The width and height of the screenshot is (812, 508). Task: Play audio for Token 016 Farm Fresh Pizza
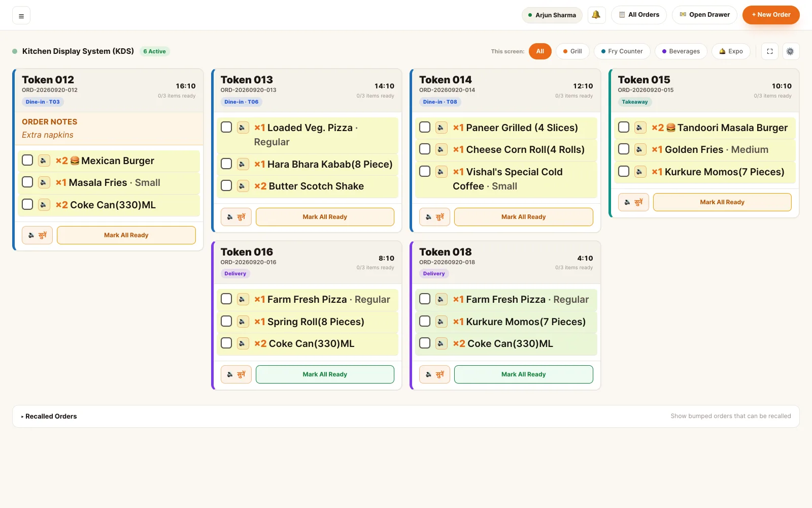click(x=243, y=299)
